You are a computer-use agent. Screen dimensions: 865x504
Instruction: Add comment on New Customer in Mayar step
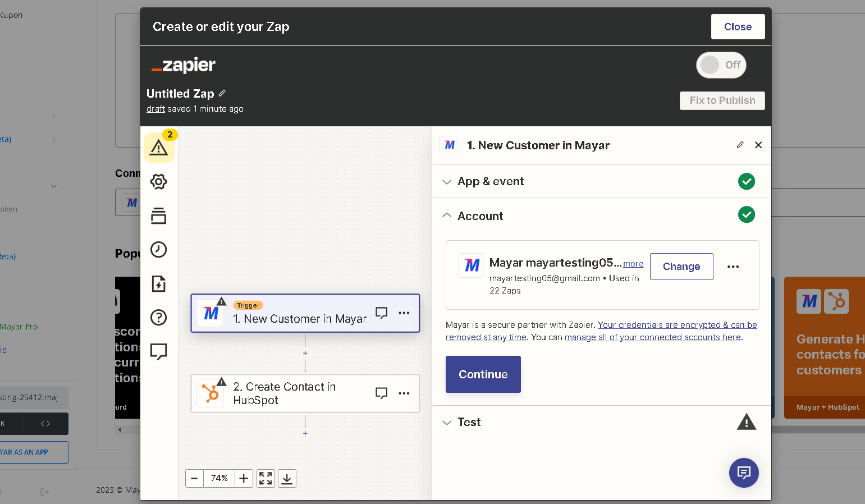click(x=382, y=313)
